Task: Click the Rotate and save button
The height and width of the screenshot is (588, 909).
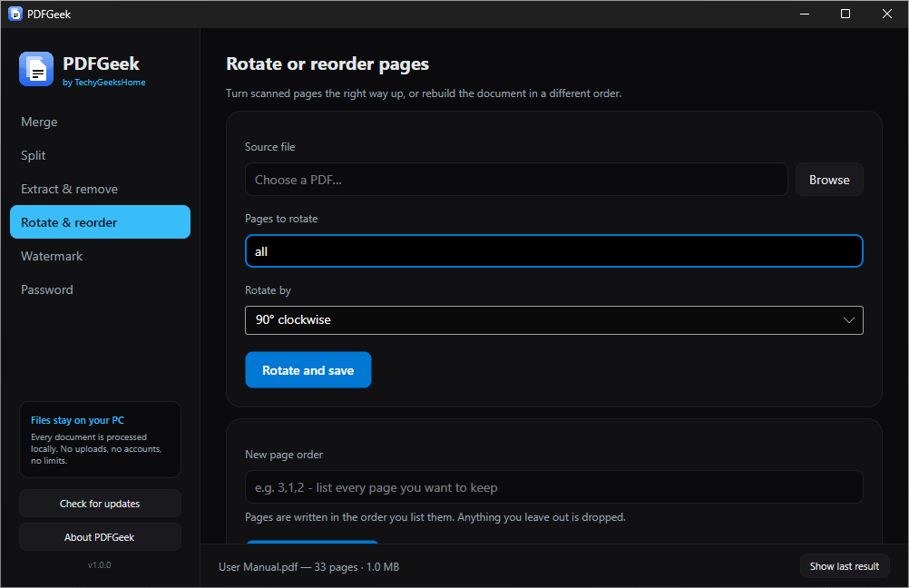Action: click(308, 370)
